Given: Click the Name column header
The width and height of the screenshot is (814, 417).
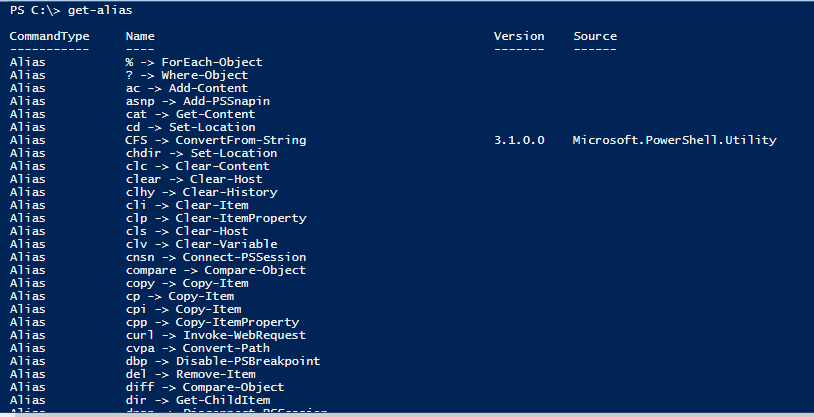Looking at the screenshot, I should pos(140,36).
